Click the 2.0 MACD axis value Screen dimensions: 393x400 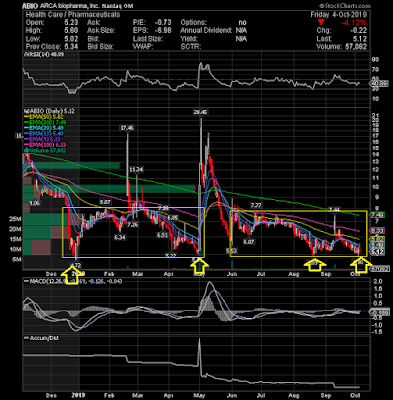[x=377, y=282]
